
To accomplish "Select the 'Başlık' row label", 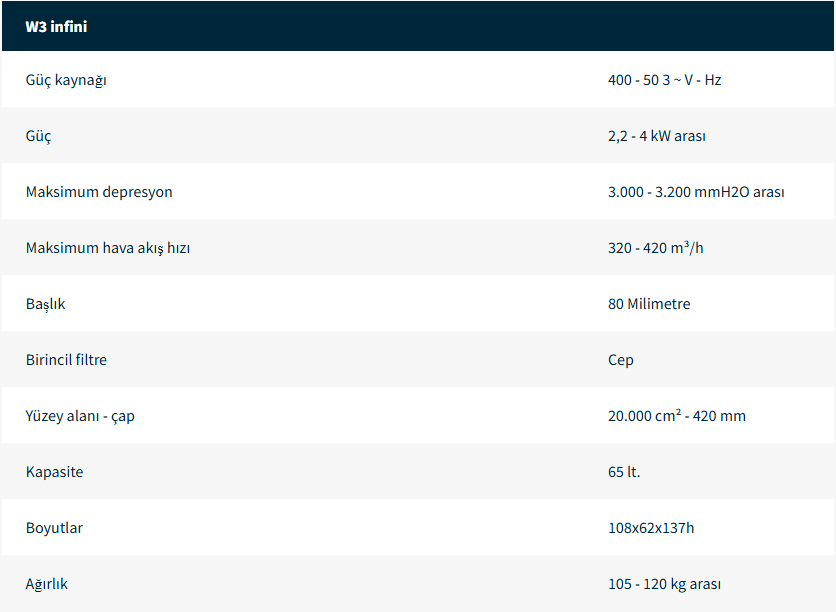I will coord(45,304).
